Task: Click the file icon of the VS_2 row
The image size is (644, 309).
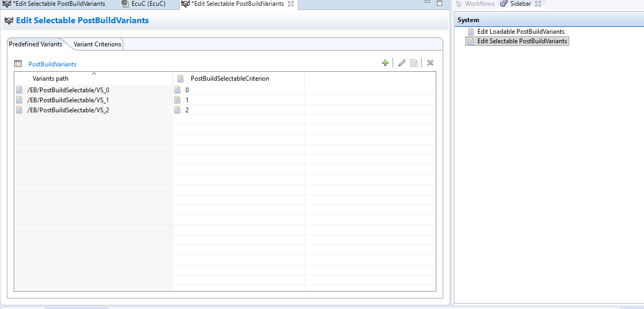Action: [x=19, y=110]
